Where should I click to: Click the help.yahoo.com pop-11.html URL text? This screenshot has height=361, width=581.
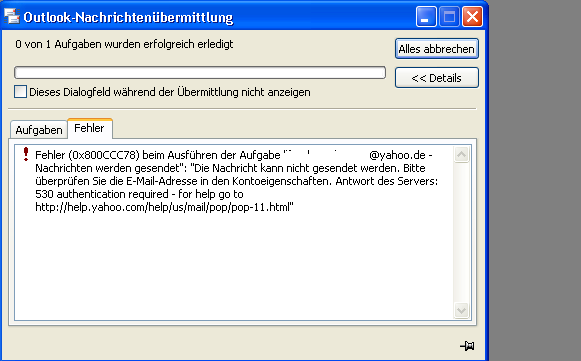coord(164,207)
